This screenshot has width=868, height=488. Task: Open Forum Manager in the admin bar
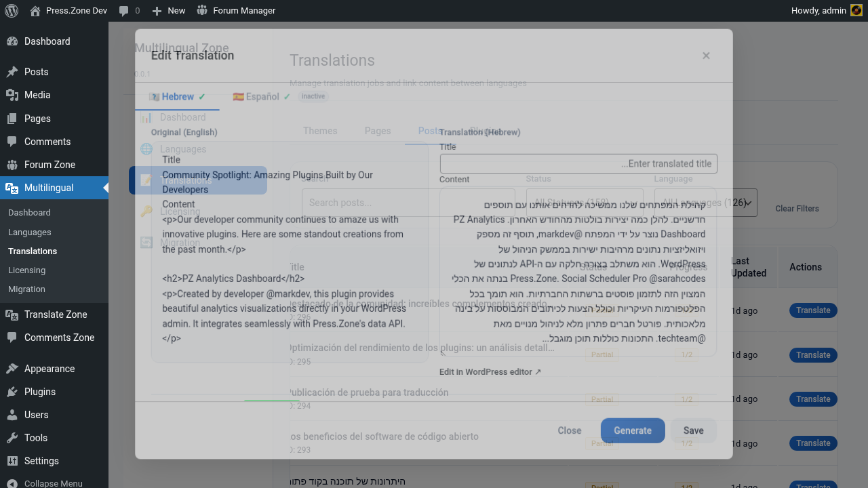(x=236, y=11)
